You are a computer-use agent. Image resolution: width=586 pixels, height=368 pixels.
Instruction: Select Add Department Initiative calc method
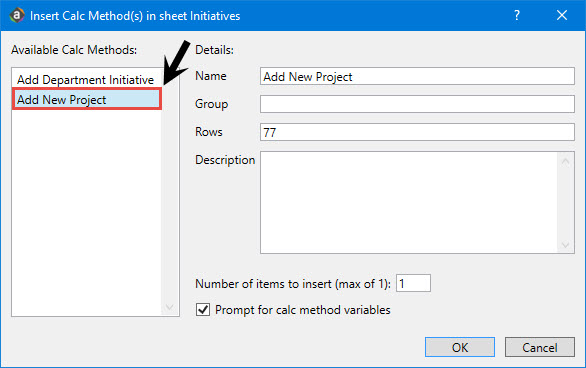[x=86, y=80]
